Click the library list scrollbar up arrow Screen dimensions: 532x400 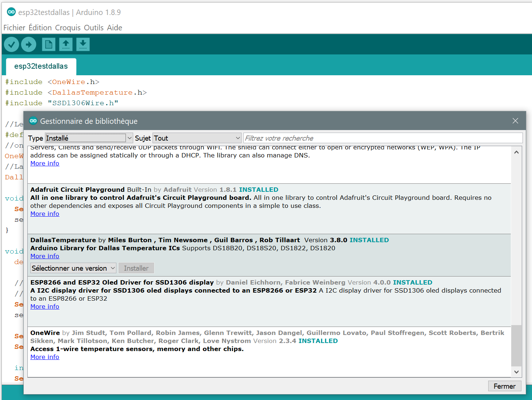[x=516, y=152]
